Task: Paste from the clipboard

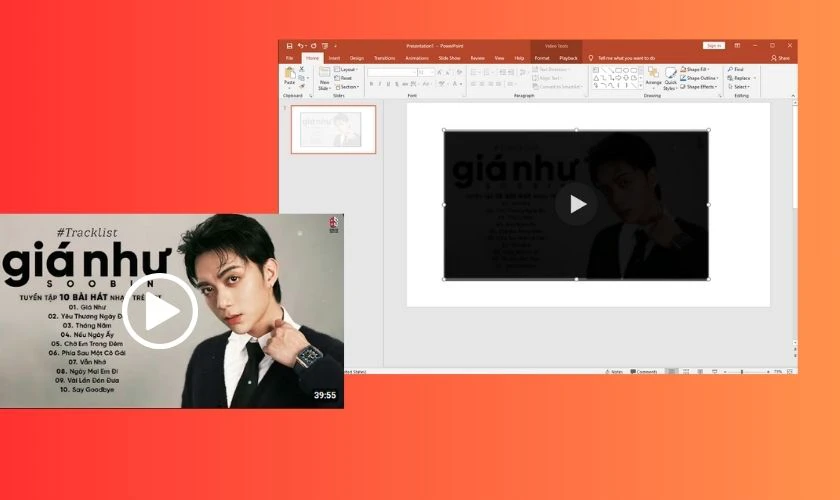Action: 289,78
